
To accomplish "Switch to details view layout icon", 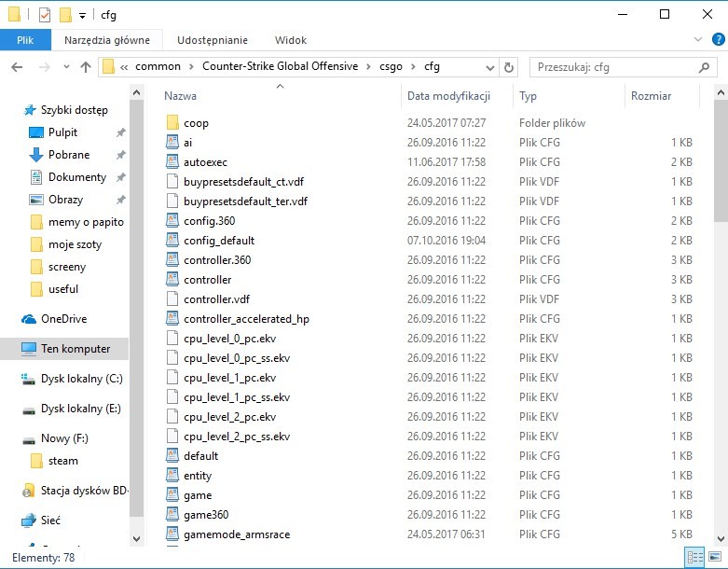I will coord(694,558).
